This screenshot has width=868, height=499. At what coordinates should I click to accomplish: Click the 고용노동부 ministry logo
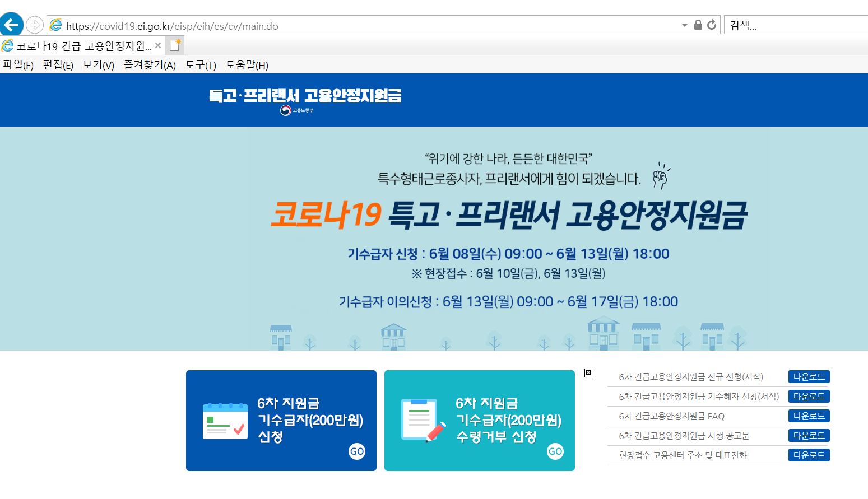point(295,109)
